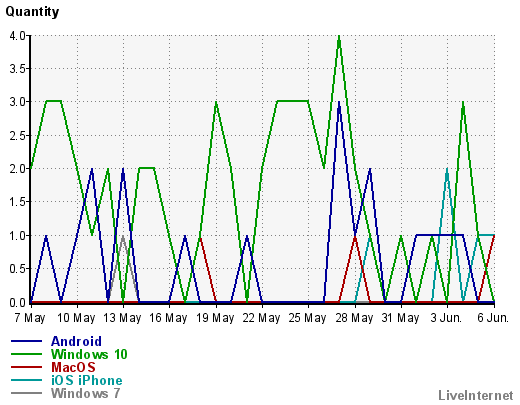
Task: Click the 3 Jun. date label
Action: pyautogui.click(x=446, y=318)
